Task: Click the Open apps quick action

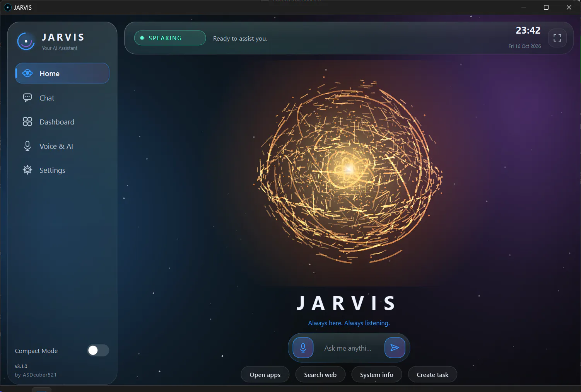Action: coord(265,375)
